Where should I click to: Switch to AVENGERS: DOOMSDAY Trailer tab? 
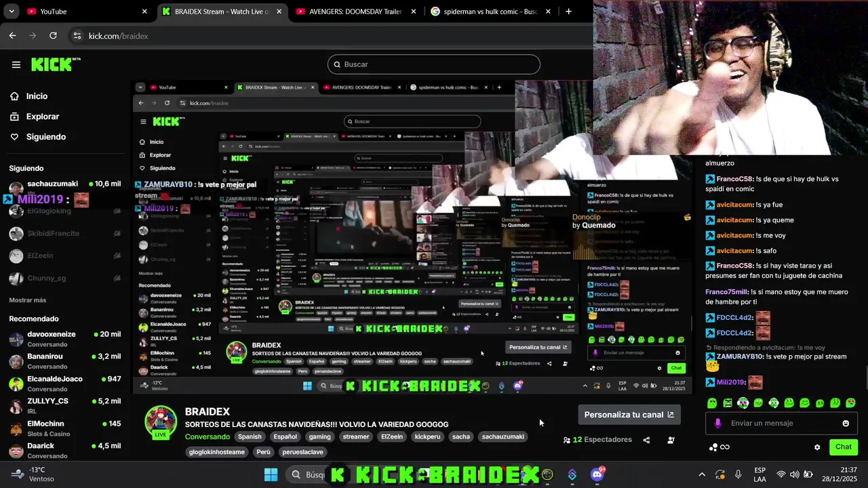coord(355,12)
